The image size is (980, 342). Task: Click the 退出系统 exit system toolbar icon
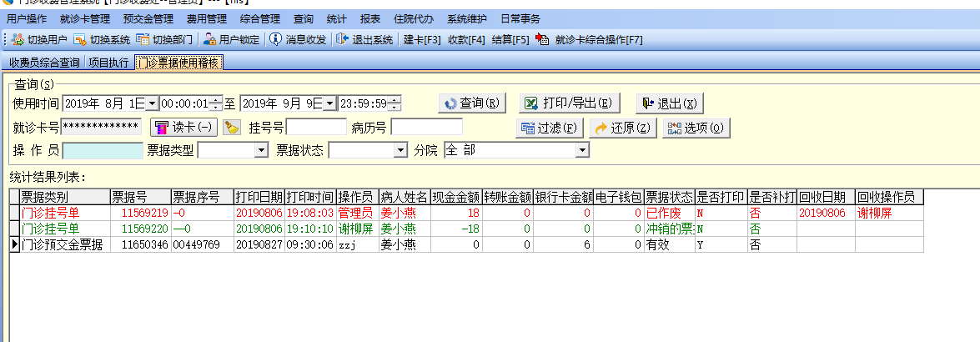[x=342, y=40]
